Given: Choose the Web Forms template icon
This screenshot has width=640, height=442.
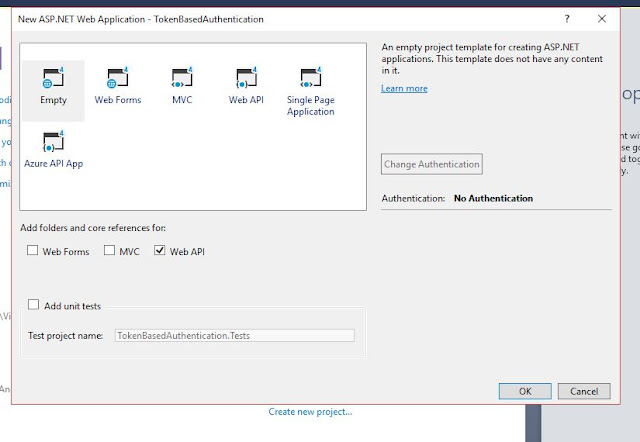Looking at the screenshot, I should pos(118,78).
